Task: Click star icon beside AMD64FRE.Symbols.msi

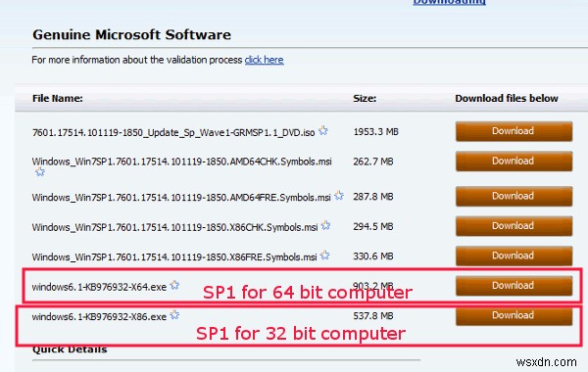Action: (x=339, y=195)
